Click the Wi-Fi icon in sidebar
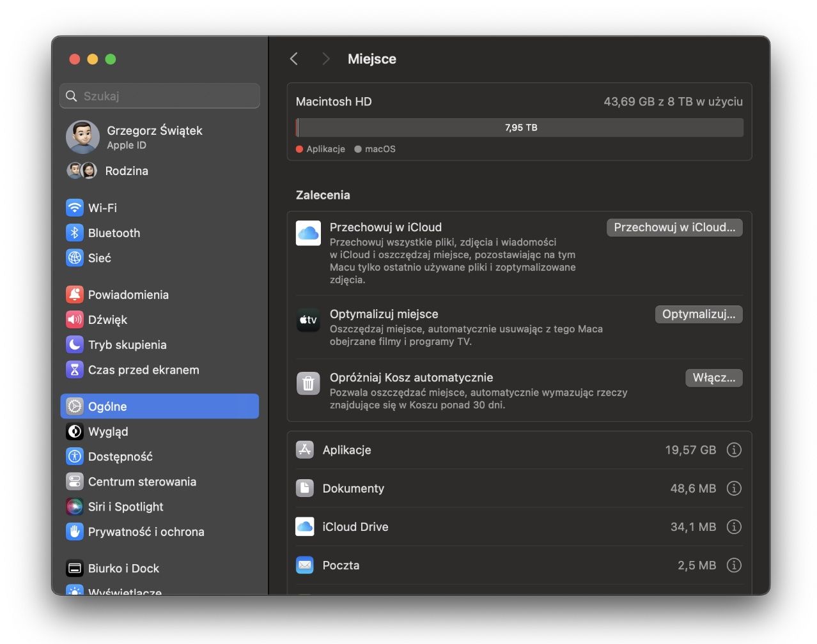Viewport: 817px width, 644px height. [75, 208]
